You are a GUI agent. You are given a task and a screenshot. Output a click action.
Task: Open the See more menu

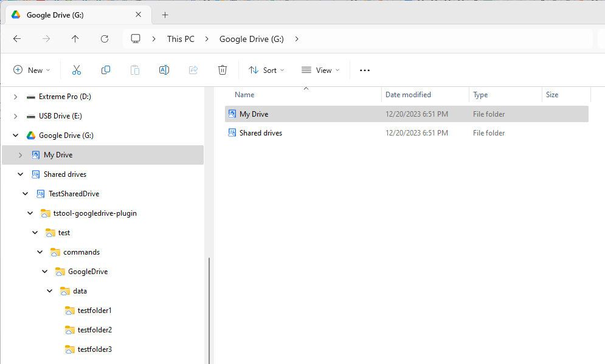coord(364,70)
